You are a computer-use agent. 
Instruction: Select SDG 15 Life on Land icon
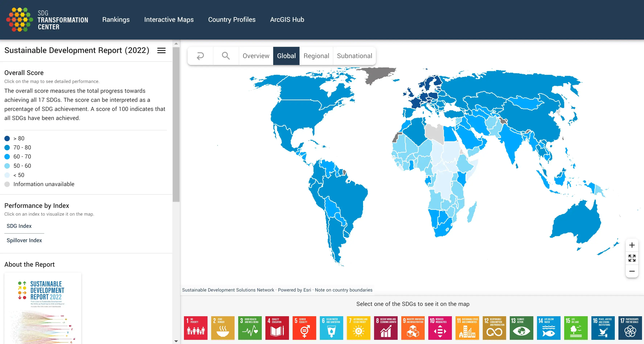(576, 328)
